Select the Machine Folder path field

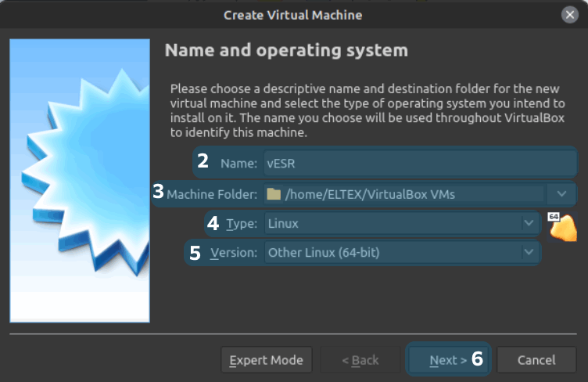click(x=405, y=194)
